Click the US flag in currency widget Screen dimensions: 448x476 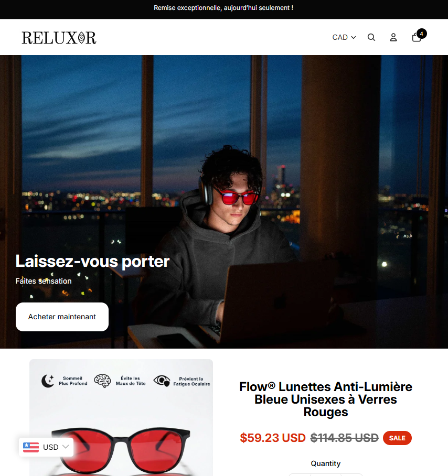click(x=31, y=447)
